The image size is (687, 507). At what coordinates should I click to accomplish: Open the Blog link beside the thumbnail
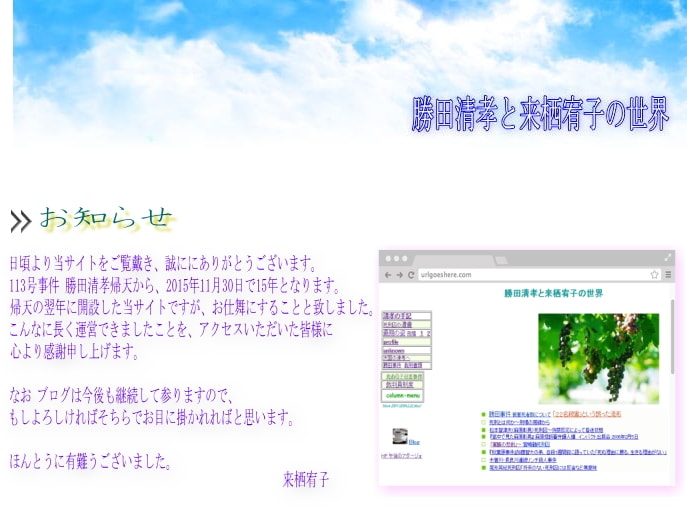pos(414,442)
